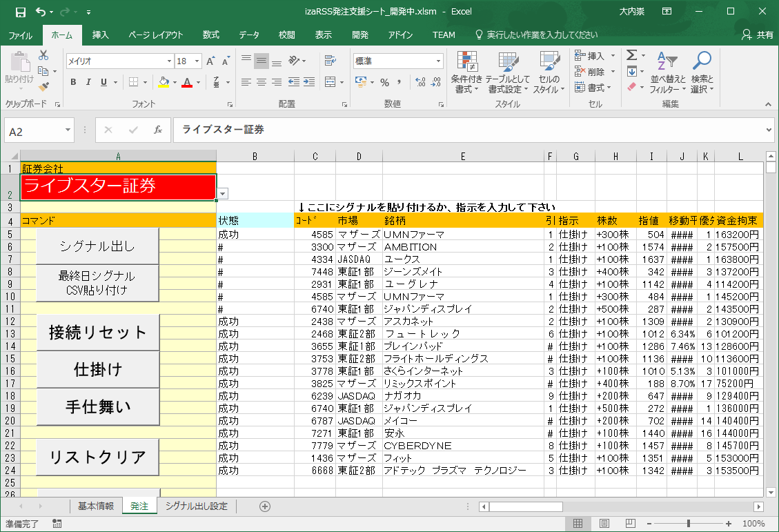Click the 接続リセット button
The image size is (779, 532).
97,333
